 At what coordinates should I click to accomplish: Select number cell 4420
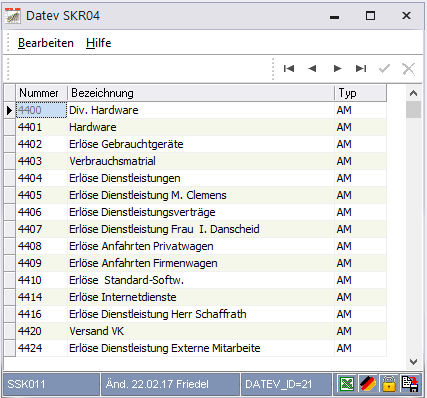point(41,331)
